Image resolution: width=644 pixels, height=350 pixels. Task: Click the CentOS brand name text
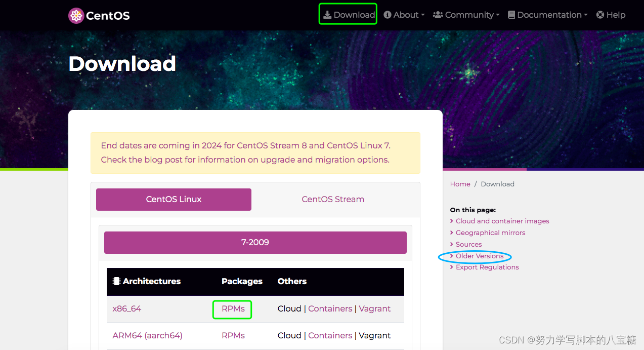[x=108, y=16]
